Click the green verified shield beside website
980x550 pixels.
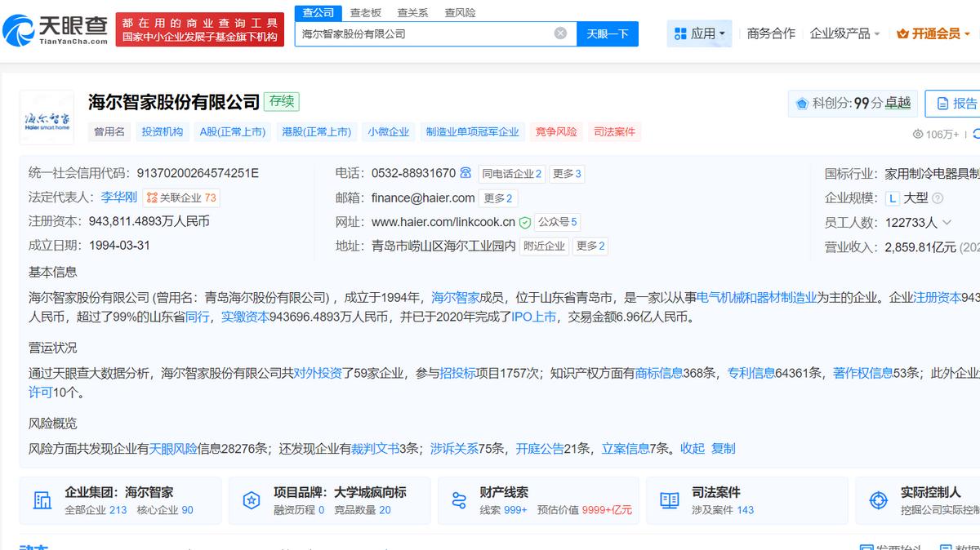click(x=525, y=222)
